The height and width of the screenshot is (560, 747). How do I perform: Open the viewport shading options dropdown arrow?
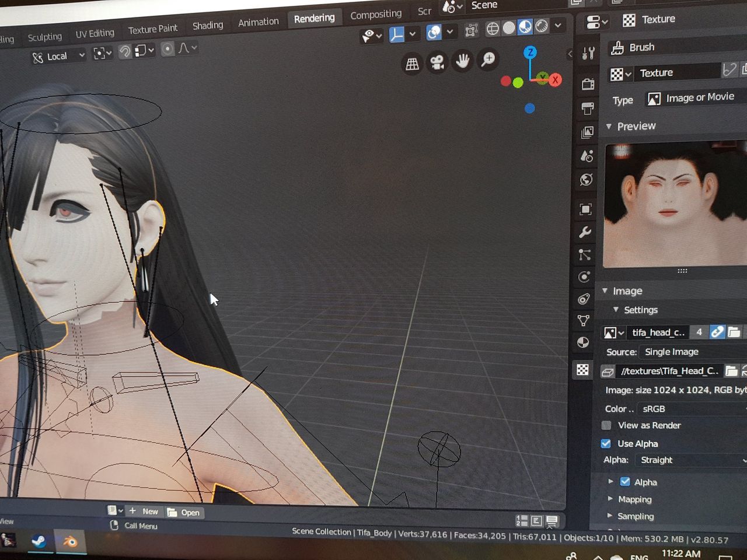tap(558, 25)
